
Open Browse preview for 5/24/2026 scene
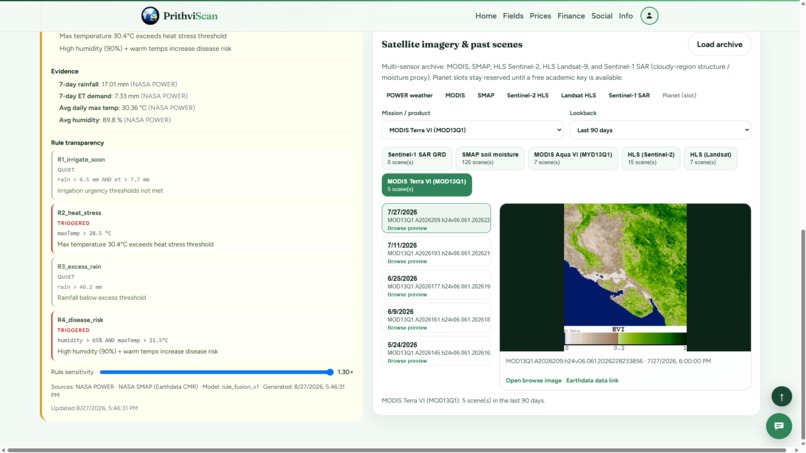407,361
